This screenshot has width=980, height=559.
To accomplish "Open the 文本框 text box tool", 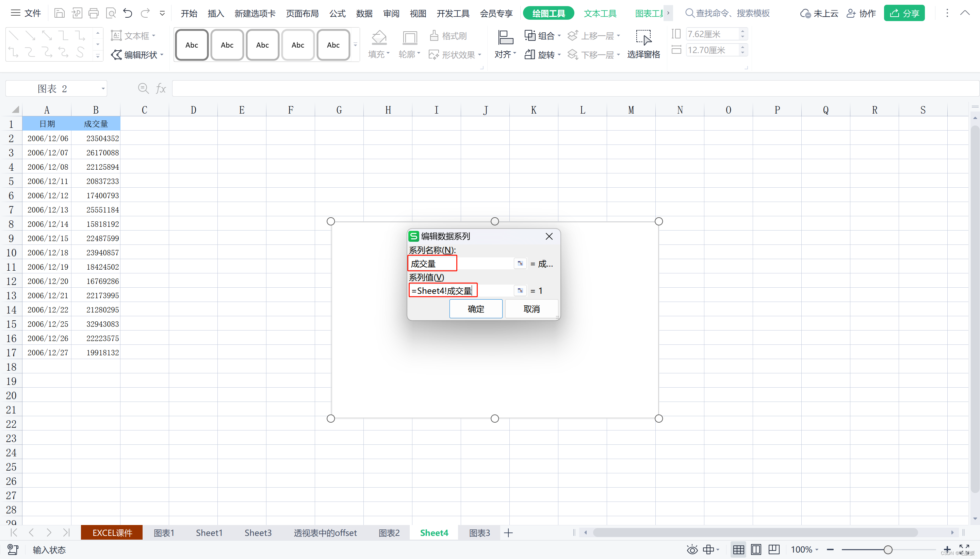I will (133, 36).
